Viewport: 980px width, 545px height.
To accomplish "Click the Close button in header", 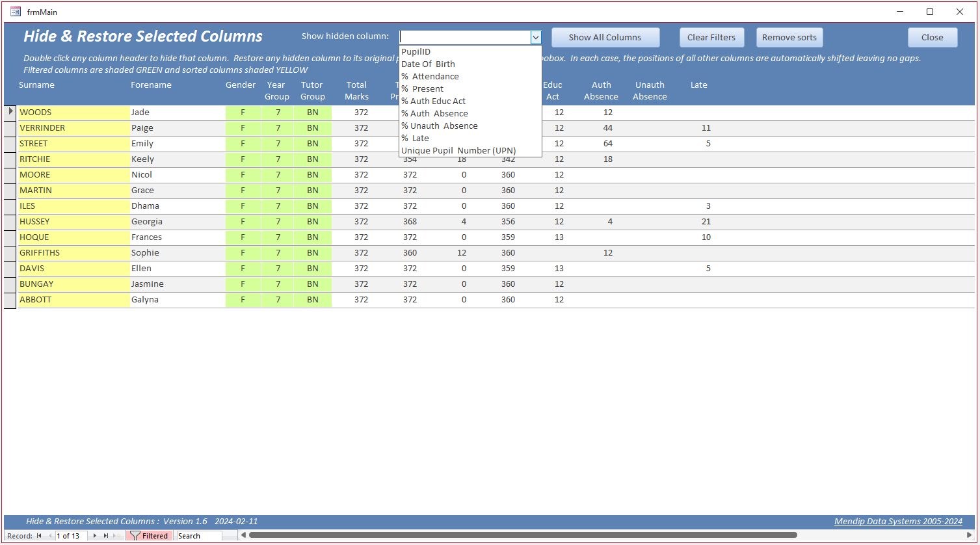I will pos(933,38).
